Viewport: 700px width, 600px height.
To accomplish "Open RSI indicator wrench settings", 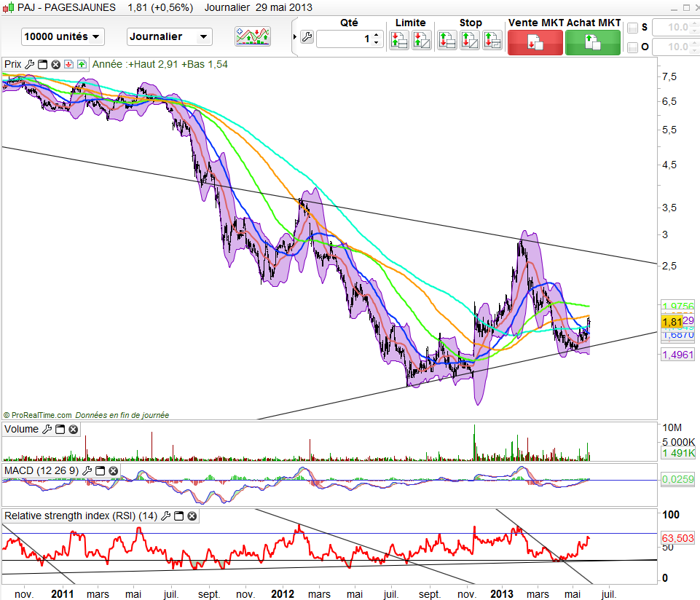I will pos(166,516).
